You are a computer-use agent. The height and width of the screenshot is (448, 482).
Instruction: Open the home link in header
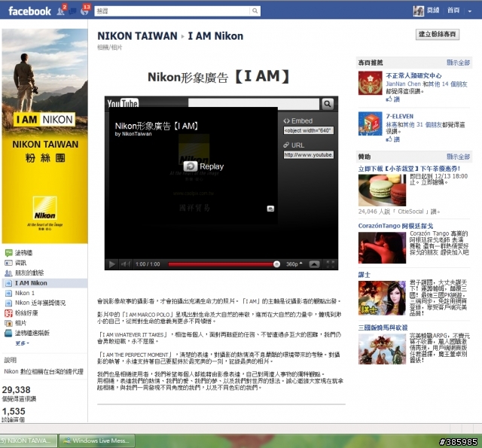[453, 11]
